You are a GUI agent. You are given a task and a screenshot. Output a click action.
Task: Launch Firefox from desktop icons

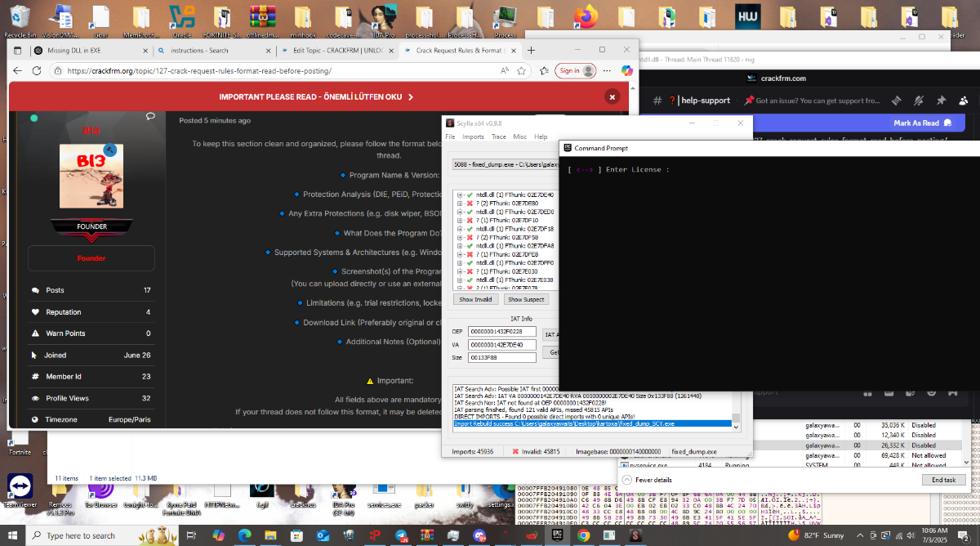(584, 17)
